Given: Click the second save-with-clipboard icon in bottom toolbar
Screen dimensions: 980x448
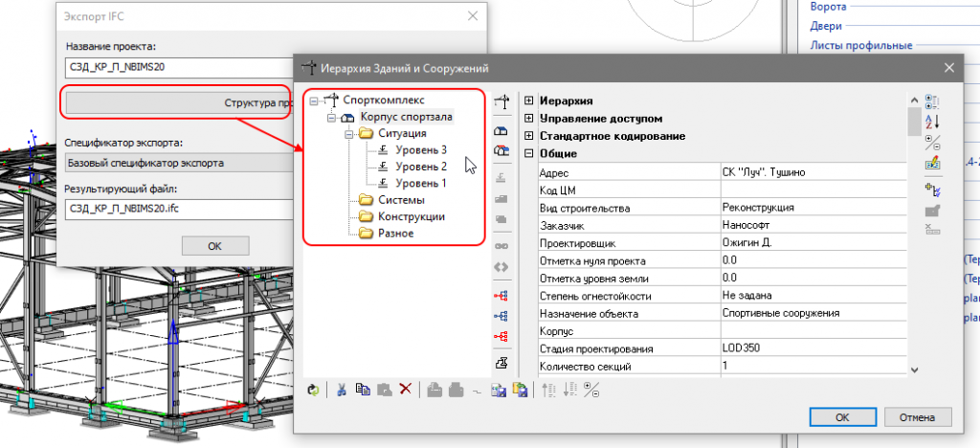Looking at the screenshot, I should (x=520, y=390).
